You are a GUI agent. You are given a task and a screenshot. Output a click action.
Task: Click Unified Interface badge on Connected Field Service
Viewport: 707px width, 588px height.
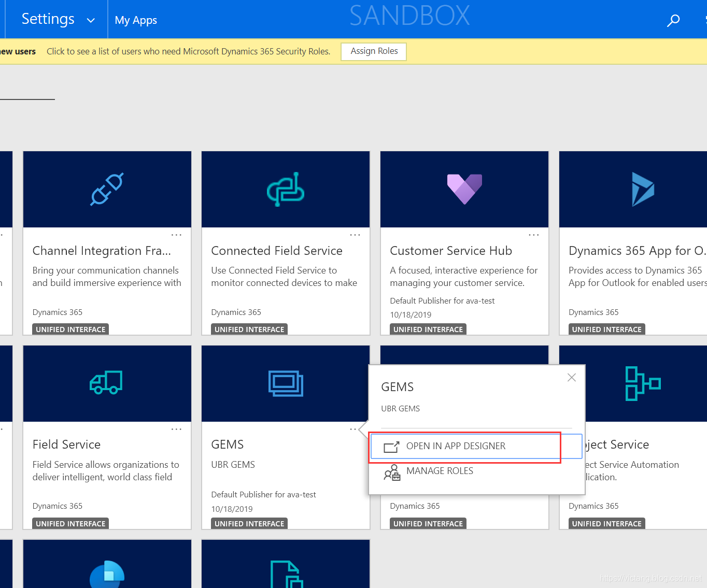click(249, 329)
